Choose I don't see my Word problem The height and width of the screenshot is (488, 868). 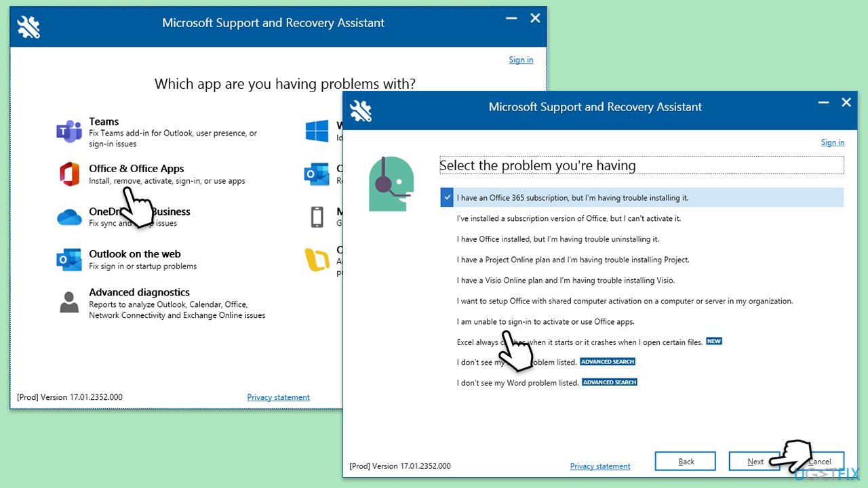coord(517,383)
